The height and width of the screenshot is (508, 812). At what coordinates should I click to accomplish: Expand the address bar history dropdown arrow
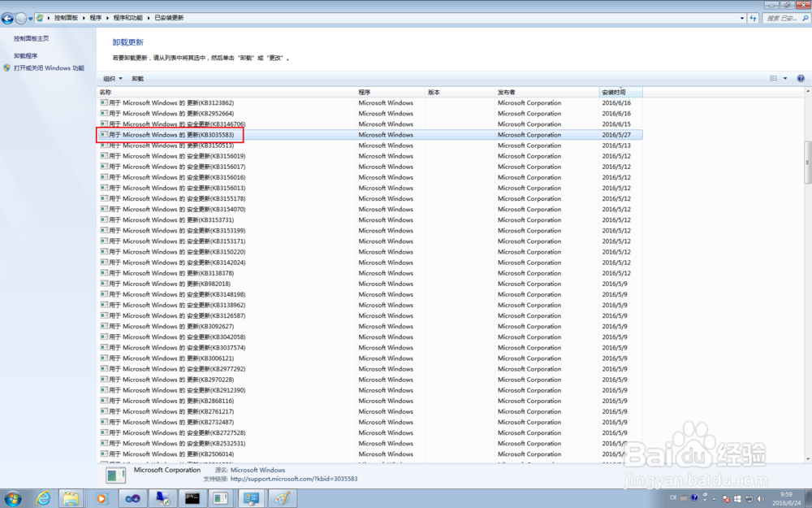point(742,18)
